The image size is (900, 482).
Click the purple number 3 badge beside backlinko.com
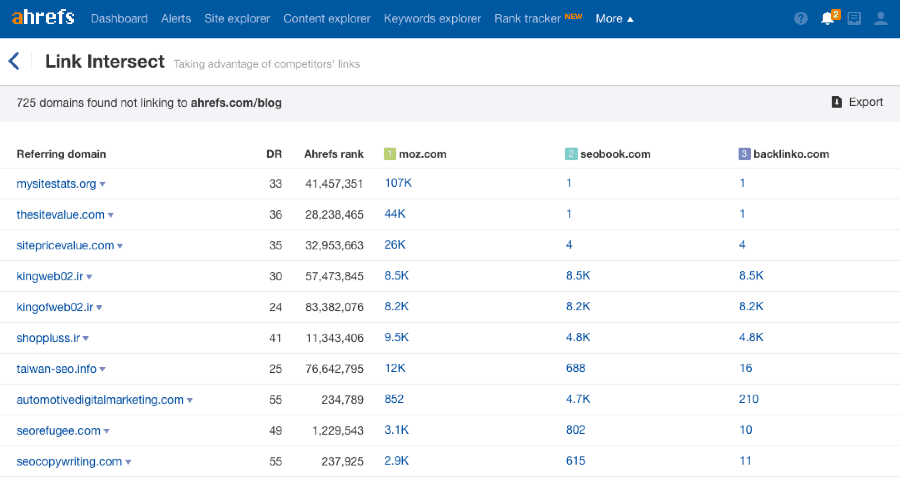coord(744,154)
